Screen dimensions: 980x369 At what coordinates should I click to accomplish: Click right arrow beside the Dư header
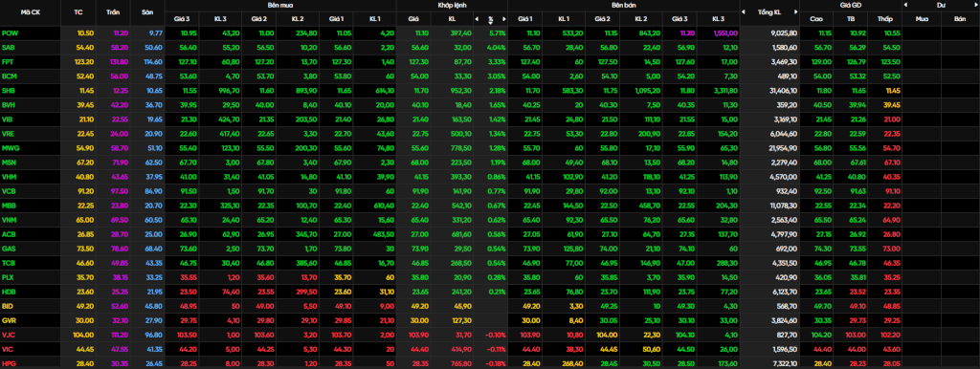pyautogui.click(x=975, y=5)
